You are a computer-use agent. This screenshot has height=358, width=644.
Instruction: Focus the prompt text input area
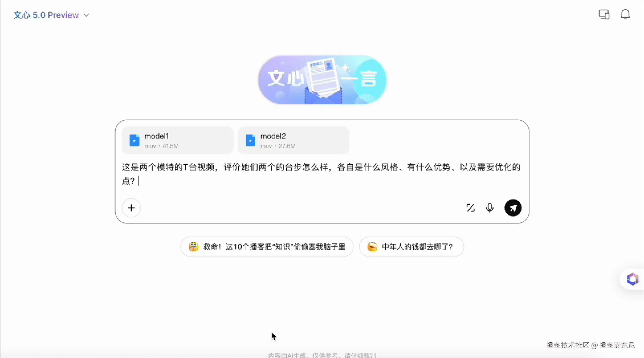[x=321, y=174]
